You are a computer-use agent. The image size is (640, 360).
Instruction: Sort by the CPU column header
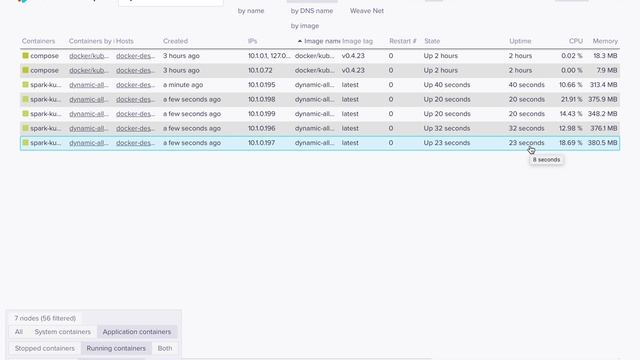[x=576, y=41]
